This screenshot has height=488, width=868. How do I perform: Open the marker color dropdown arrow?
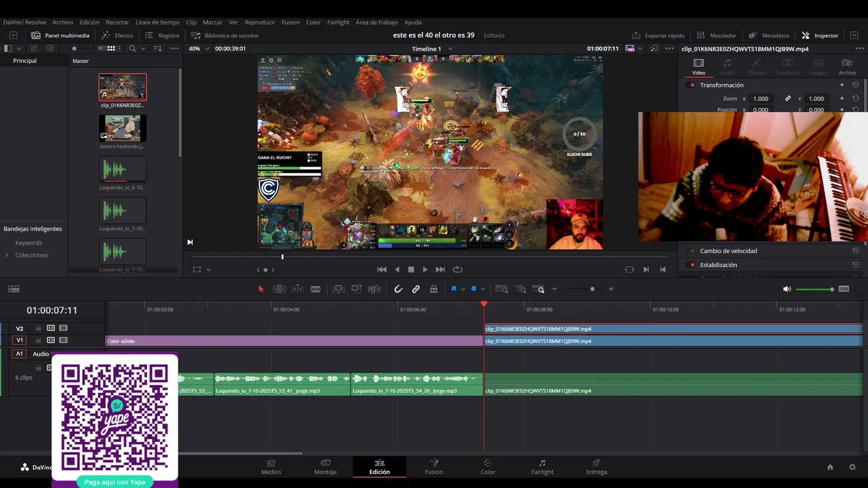click(483, 289)
